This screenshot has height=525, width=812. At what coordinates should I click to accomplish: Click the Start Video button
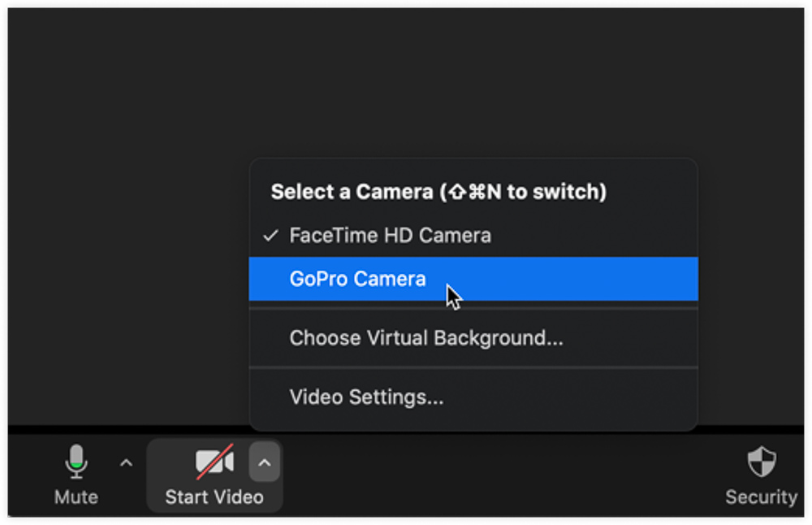(213, 475)
